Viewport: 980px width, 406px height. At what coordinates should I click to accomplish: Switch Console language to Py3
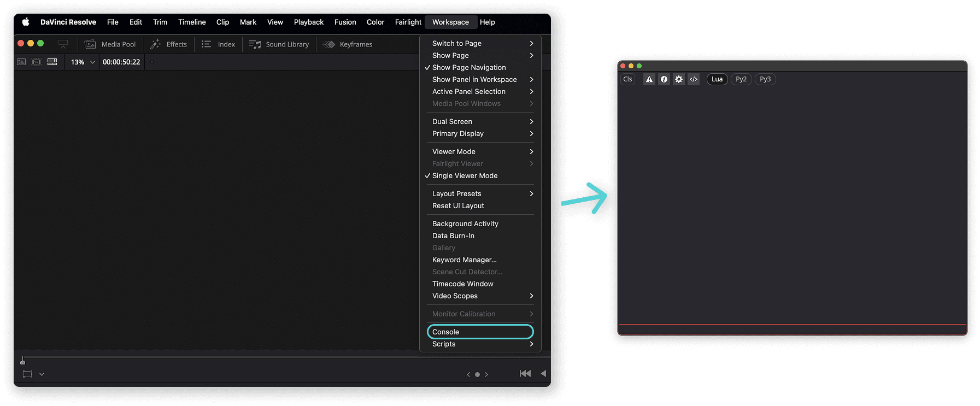click(765, 79)
